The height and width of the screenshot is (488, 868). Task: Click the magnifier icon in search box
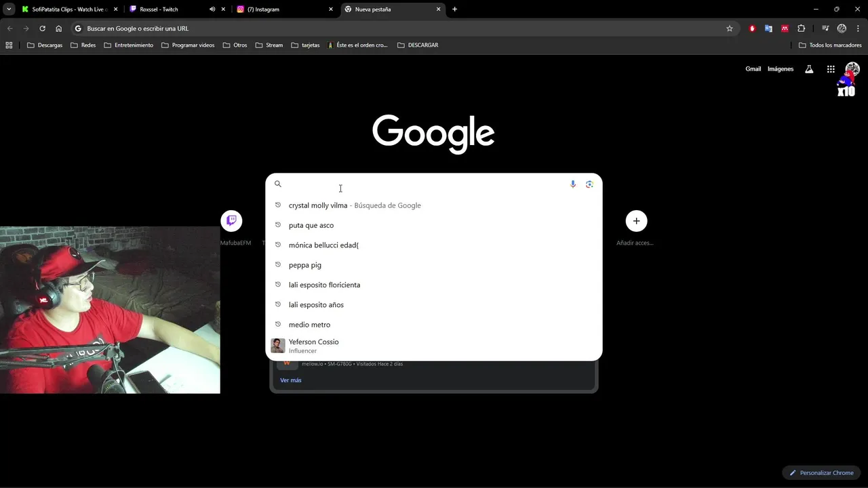(277, 184)
